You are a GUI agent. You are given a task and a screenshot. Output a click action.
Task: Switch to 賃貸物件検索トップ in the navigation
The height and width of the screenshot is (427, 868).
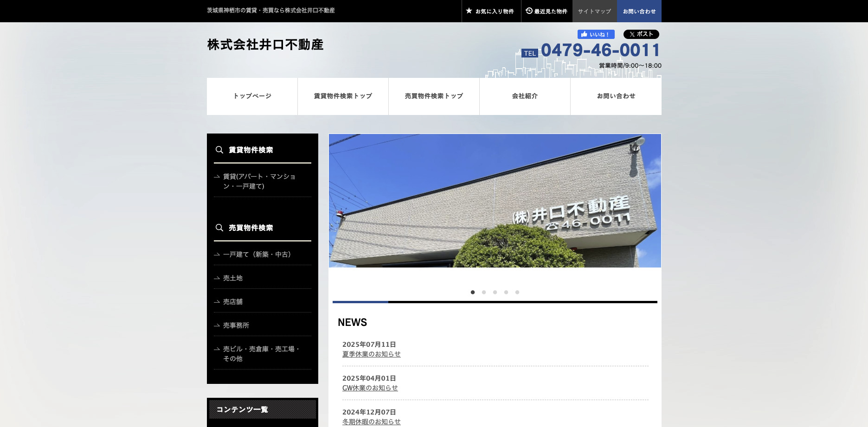342,96
